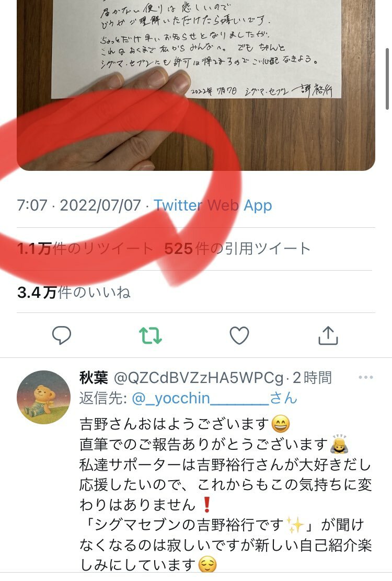View the 1.1万件のリツイート list
The height and width of the screenshot is (581, 392).
(85, 249)
